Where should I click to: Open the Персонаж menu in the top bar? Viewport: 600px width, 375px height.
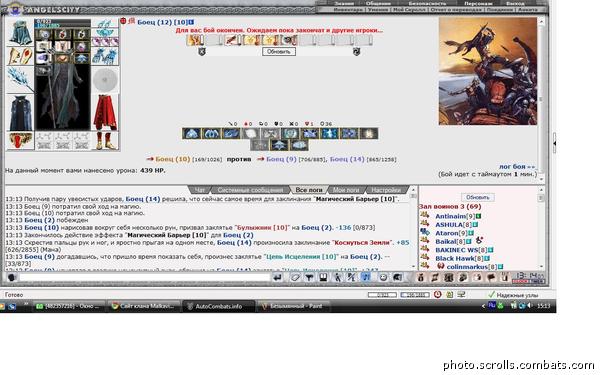[x=478, y=3]
